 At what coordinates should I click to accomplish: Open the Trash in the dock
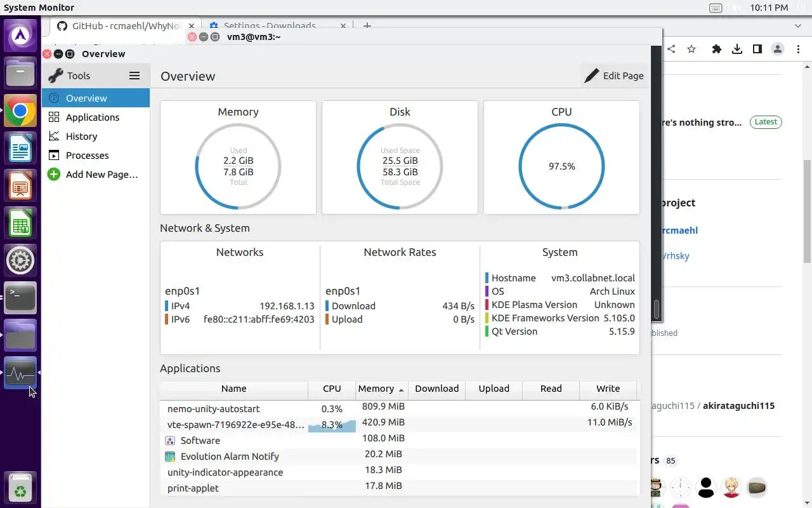point(20,488)
